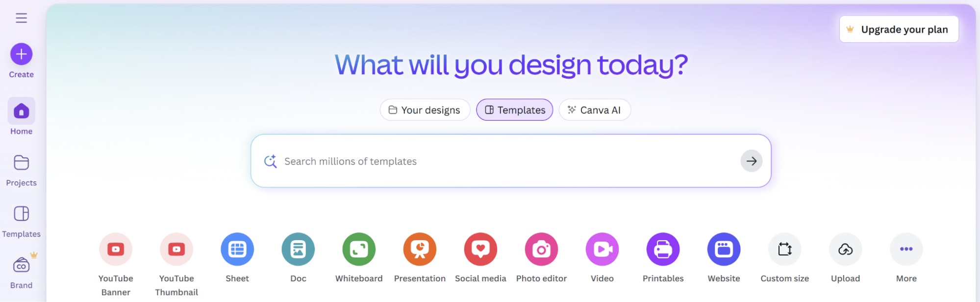Create a new Sheet

[237, 249]
